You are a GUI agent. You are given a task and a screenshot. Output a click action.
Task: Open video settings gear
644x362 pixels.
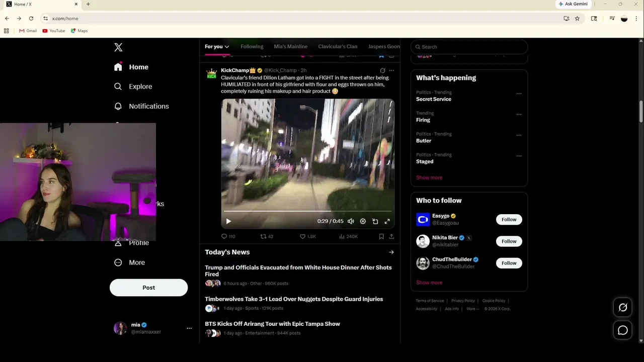363,221
